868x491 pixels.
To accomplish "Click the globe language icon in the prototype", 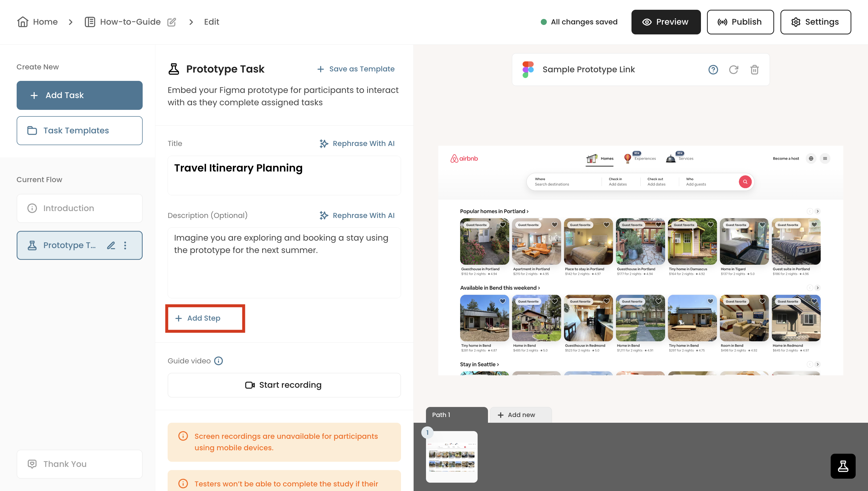I will pos(811,159).
